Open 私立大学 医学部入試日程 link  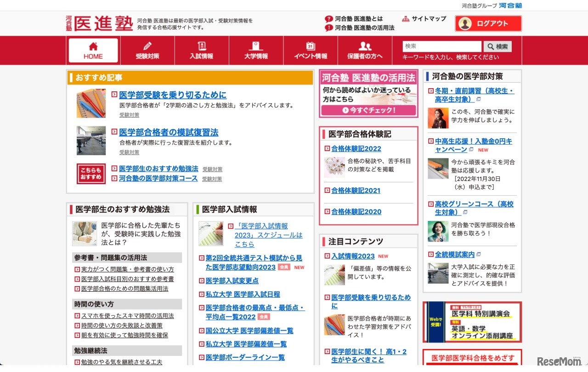coord(243,294)
